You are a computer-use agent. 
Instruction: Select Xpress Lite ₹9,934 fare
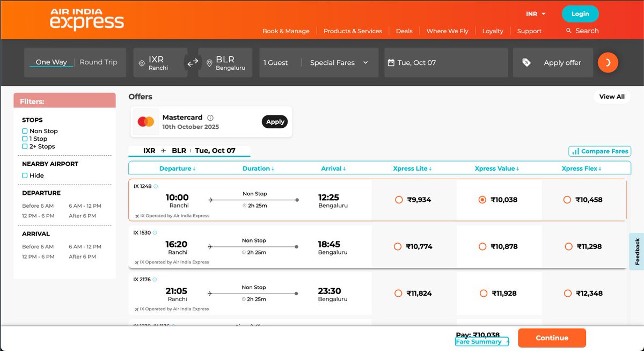click(398, 200)
